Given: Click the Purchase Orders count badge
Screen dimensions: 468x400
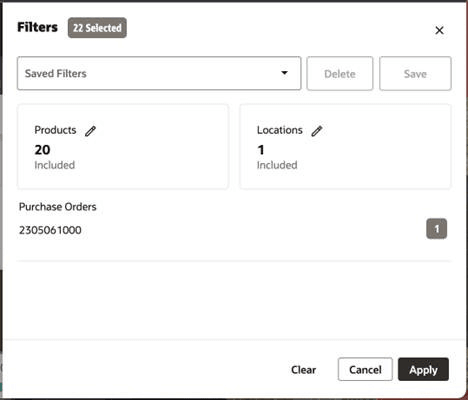Looking at the screenshot, I should tap(437, 229).
